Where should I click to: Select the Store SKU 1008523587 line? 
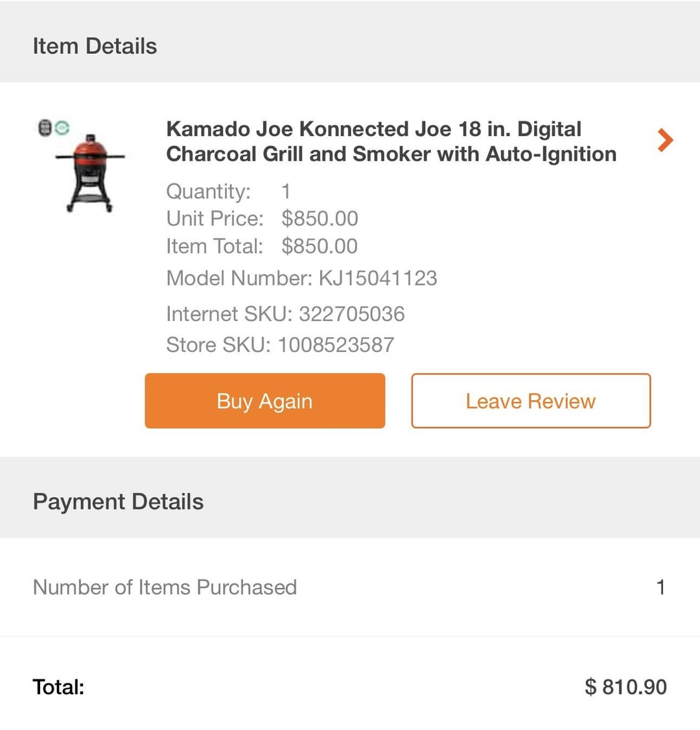point(280,344)
